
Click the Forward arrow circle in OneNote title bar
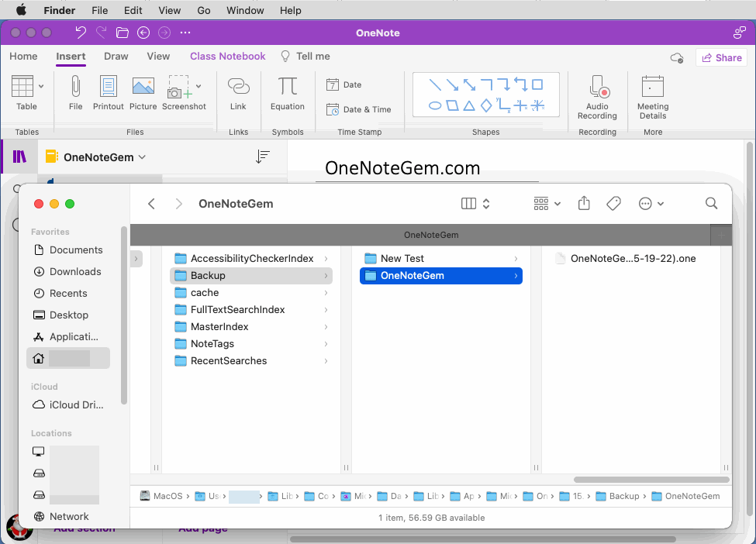(164, 33)
